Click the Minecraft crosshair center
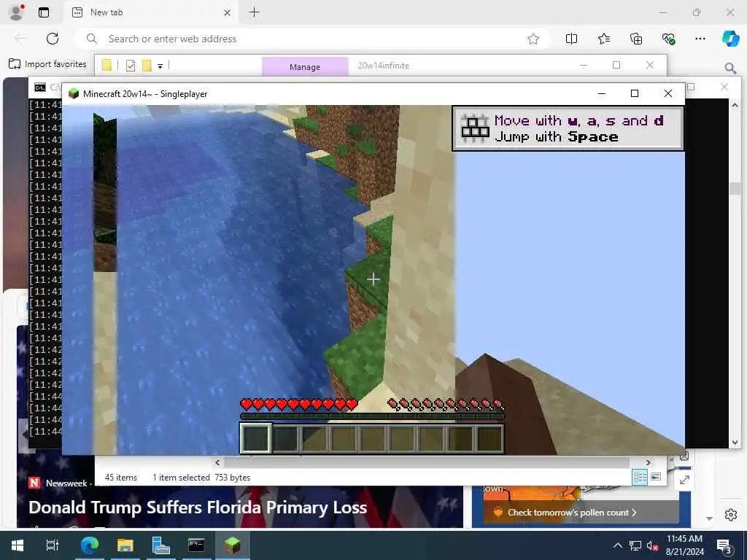Viewport: 747px width, 560px height. (373, 279)
